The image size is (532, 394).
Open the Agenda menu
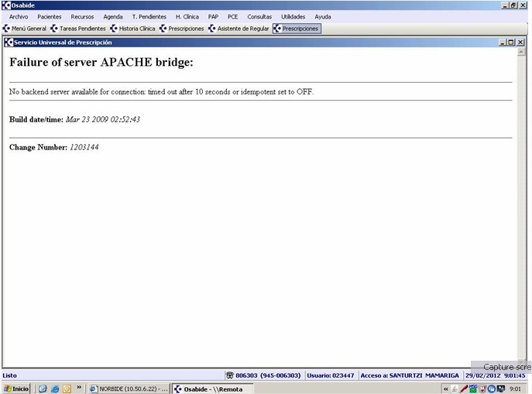[x=113, y=16]
